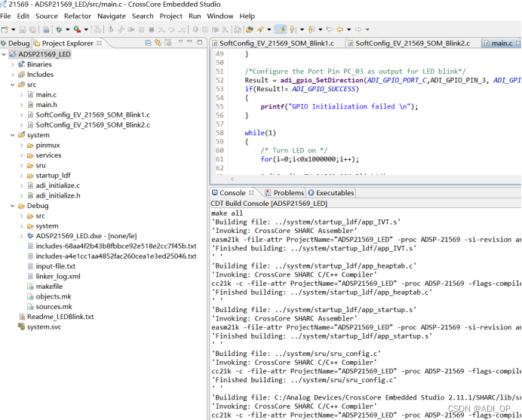Click the Terminate stop toolbar icon
522x420 pixels.
[x=152, y=29]
